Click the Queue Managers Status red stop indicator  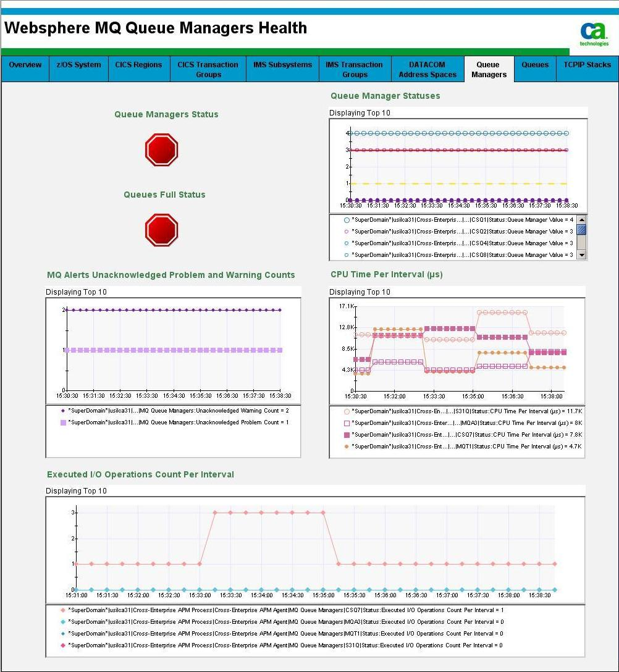pos(162,149)
